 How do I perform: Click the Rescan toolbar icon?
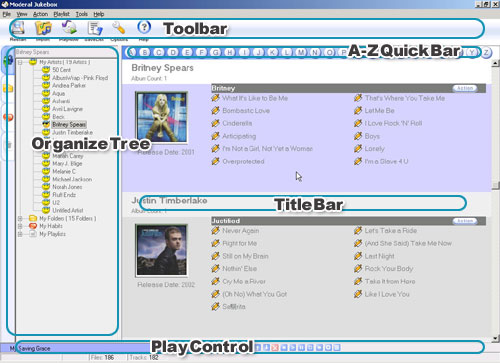(x=18, y=28)
